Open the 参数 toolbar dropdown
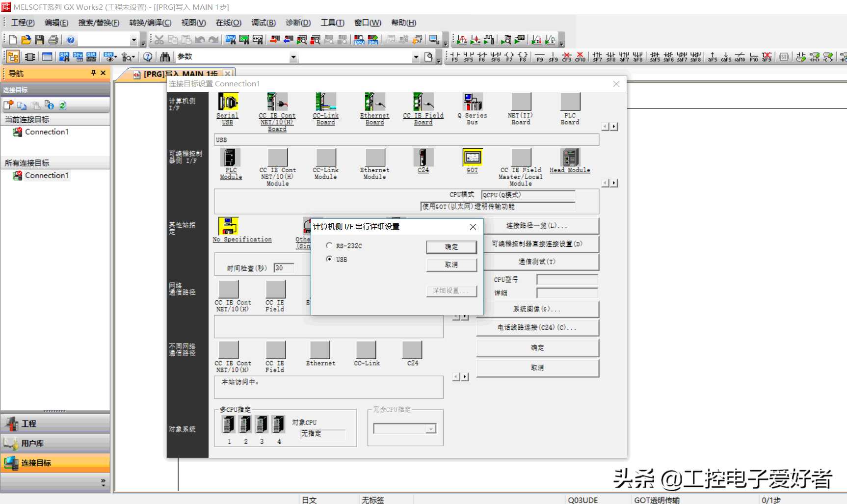The image size is (847, 504). coord(293,57)
